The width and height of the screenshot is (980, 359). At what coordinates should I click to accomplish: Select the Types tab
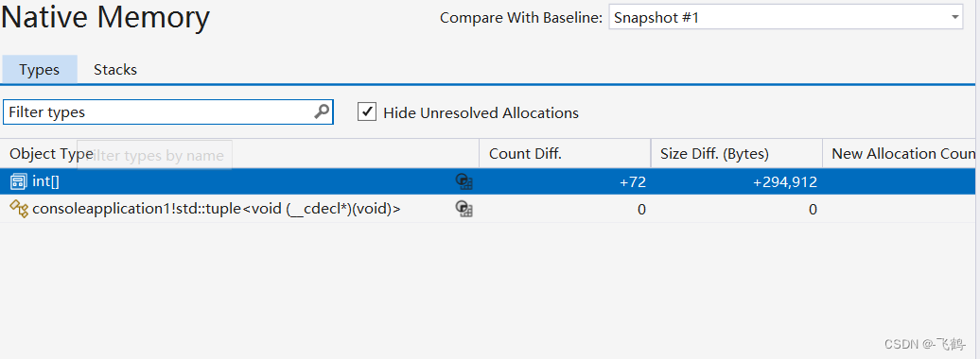point(40,69)
